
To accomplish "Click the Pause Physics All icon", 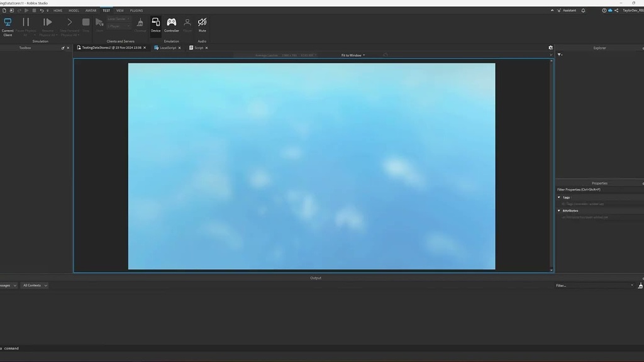I will (x=26, y=22).
